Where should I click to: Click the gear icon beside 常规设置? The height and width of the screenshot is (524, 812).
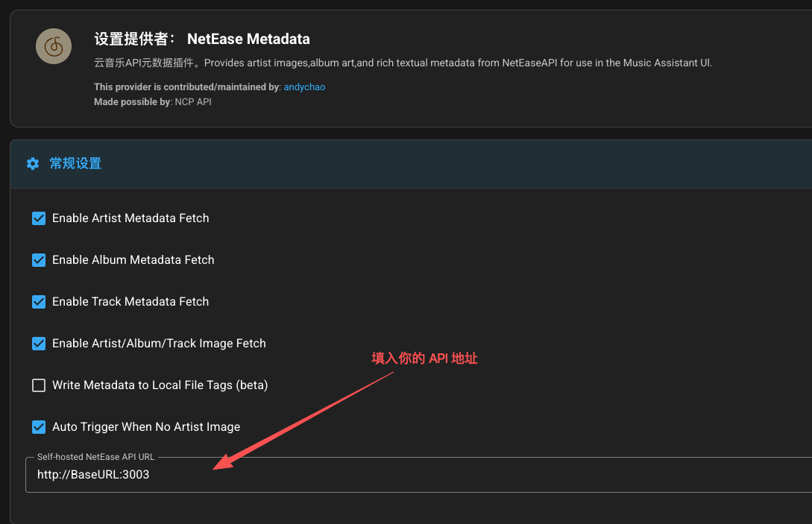[33, 163]
